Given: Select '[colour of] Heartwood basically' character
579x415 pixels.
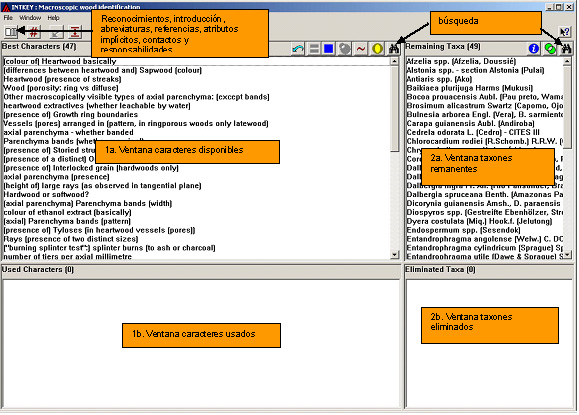Looking at the screenshot, I should point(60,61).
